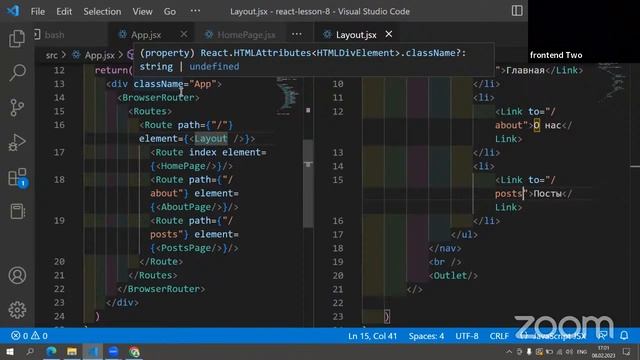The width and height of the screenshot is (640, 360).
Task: Click the VS Code logo icon
Action: click(13, 11)
